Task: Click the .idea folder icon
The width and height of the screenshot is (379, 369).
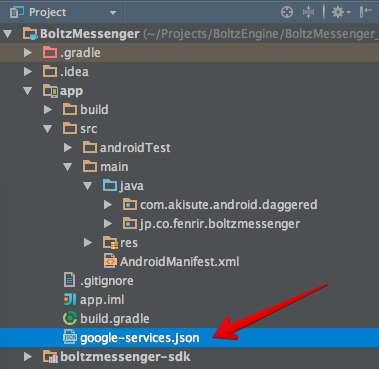Action: point(50,71)
